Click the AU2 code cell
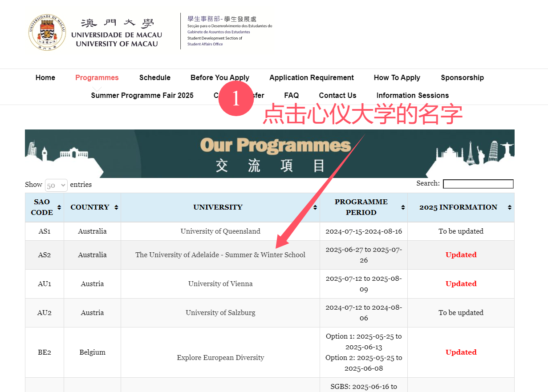 [x=45, y=313]
